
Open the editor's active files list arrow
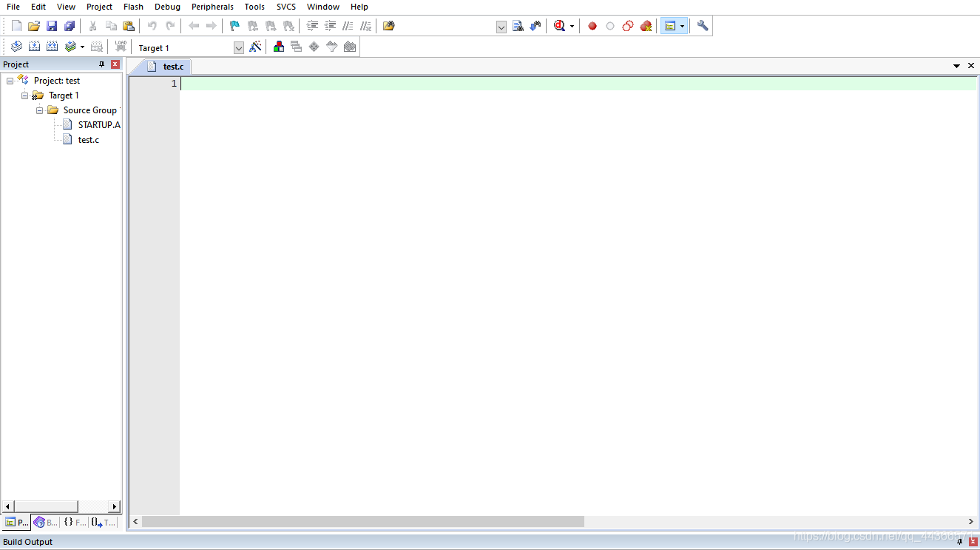[x=957, y=66]
